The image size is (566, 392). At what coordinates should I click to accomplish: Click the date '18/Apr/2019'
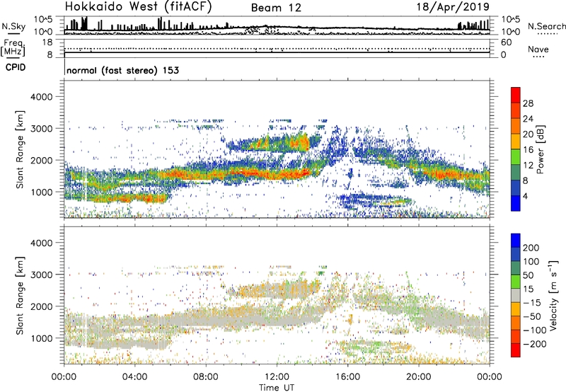454,7
